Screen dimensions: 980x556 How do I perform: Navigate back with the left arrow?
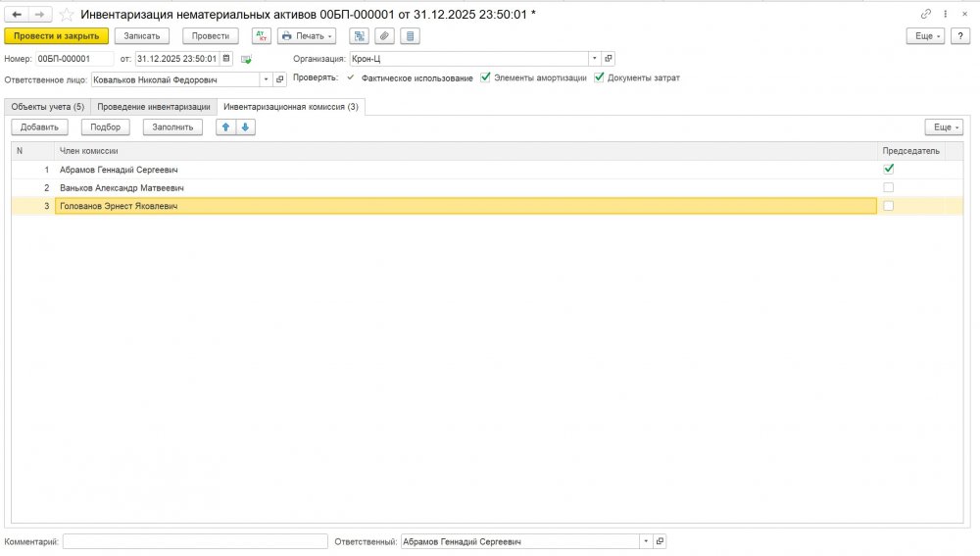(17, 14)
